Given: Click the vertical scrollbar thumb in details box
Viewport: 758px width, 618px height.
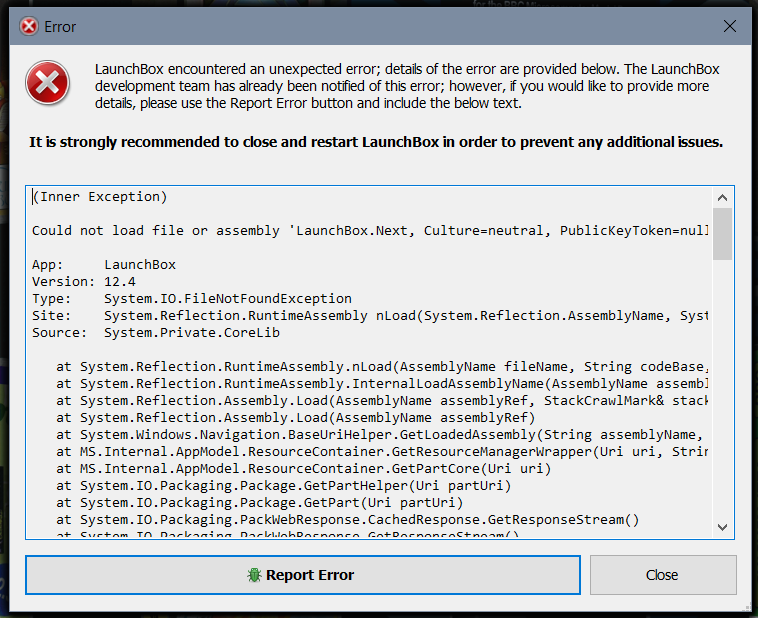Looking at the screenshot, I should tap(722, 234).
